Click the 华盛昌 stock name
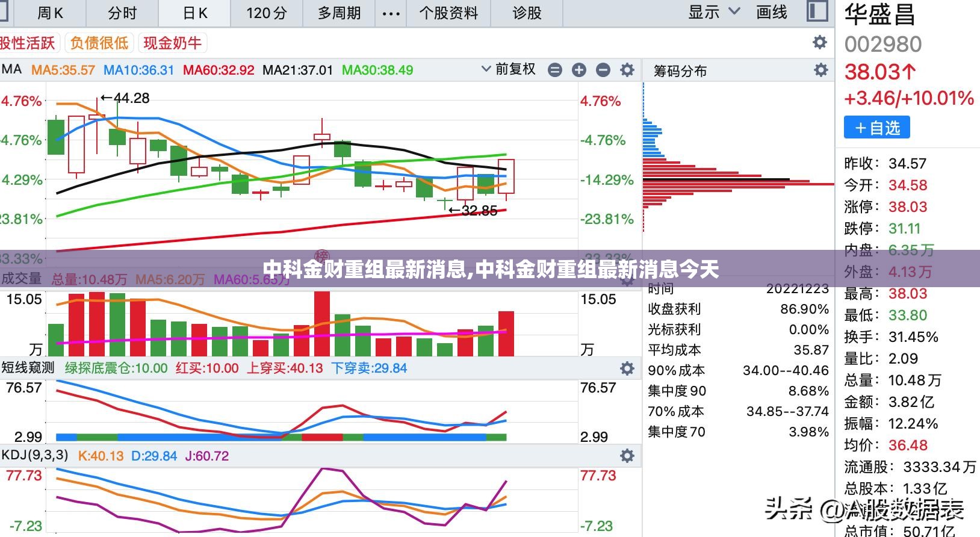The width and height of the screenshot is (980, 537). click(x=879, y=14)
